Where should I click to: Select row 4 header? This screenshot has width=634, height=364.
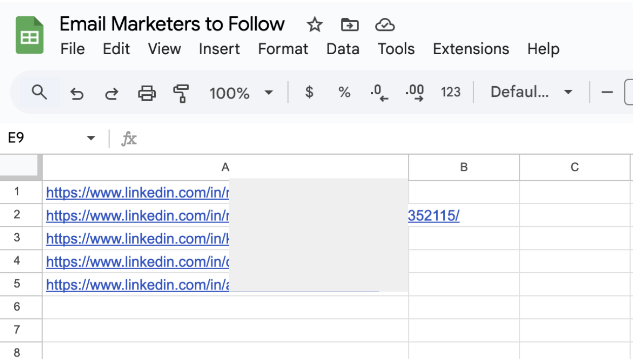click(x=21, y=261)
